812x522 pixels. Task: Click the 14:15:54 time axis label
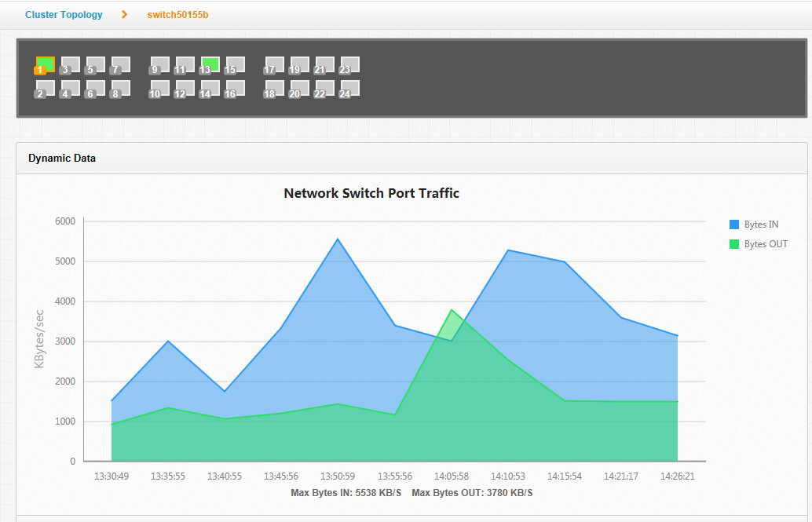click(565, 476)
